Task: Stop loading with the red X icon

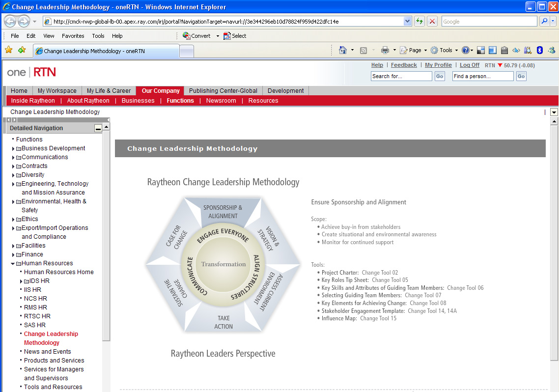Action: pos(432,22)
